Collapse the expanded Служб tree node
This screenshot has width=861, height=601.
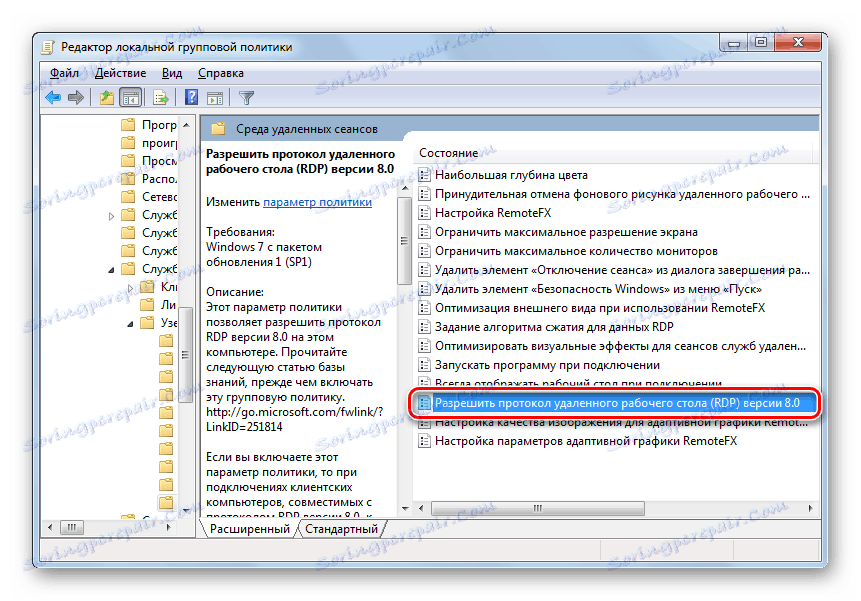(111, 270)
